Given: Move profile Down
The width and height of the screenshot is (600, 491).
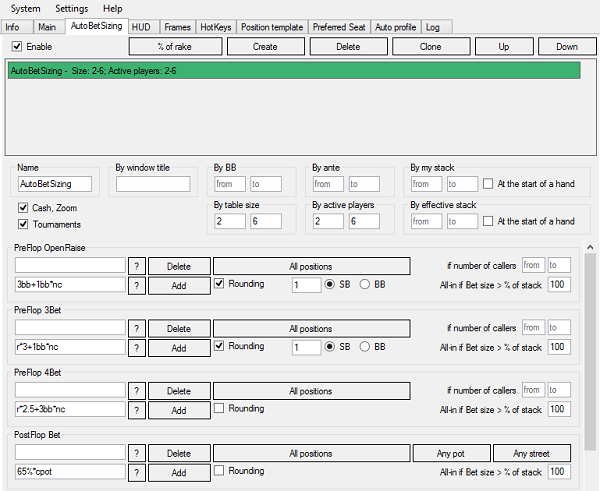Looking at the screenshot, I should (x=567, y=47).
